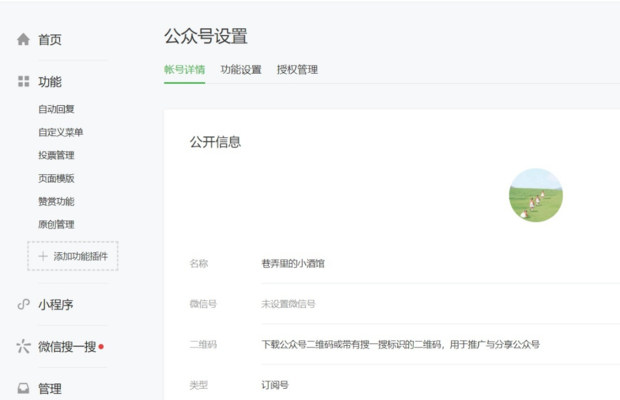Click the tray icon beside 管理
Screen dimensions: 620x400
23,389
